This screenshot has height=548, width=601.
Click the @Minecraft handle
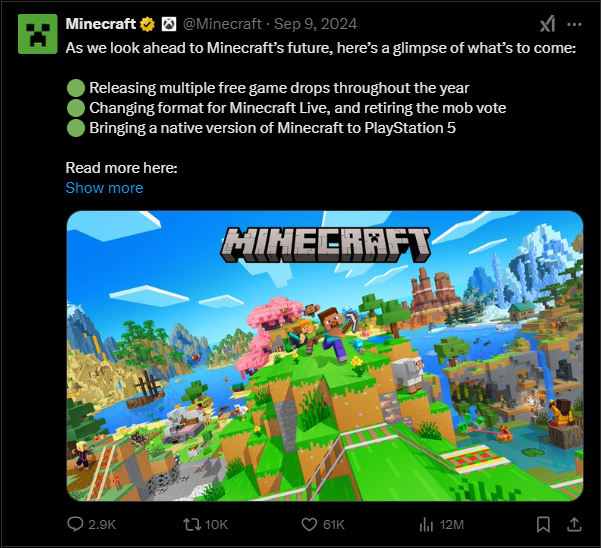[222, 24]
